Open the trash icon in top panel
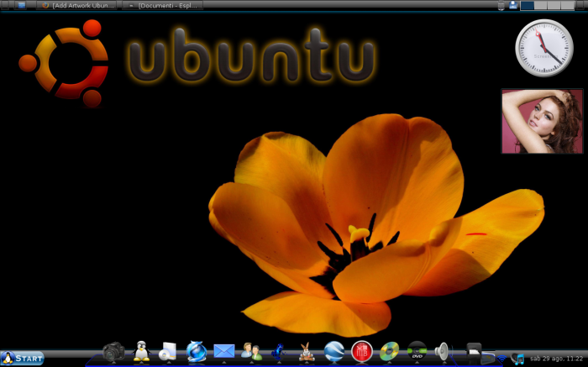Image resolution: width=588 pixels, height=367 pixels. pos(501,5)
